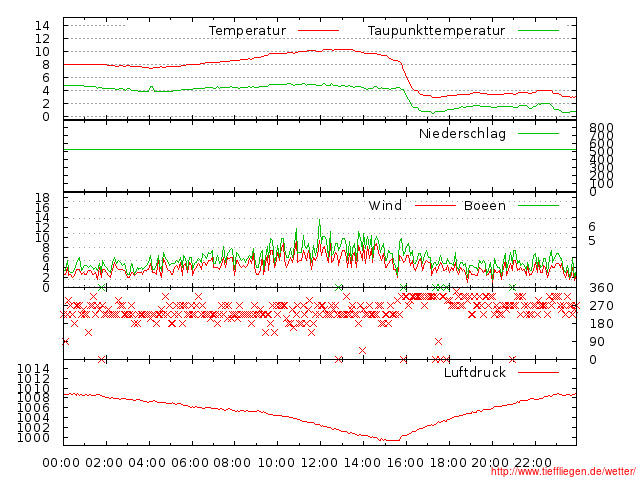
Task: Click the red Wind legend line
Action: pos(435,205)
